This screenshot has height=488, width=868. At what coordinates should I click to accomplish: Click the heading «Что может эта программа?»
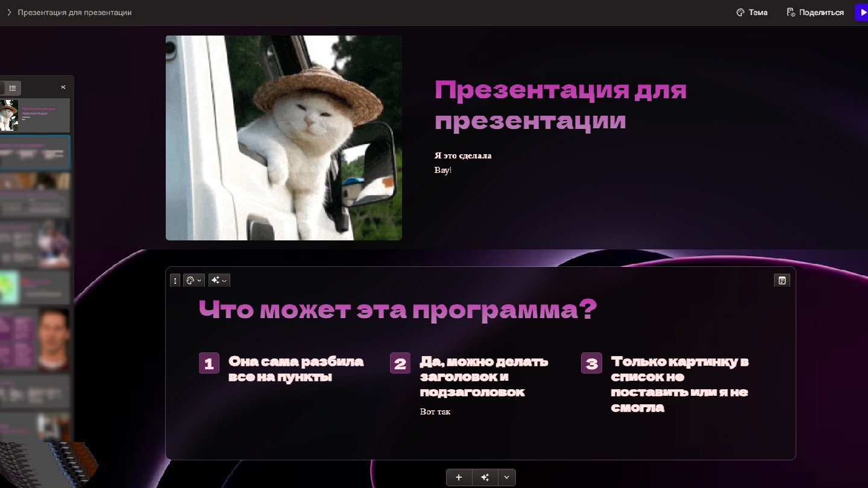tap(398, 310)
